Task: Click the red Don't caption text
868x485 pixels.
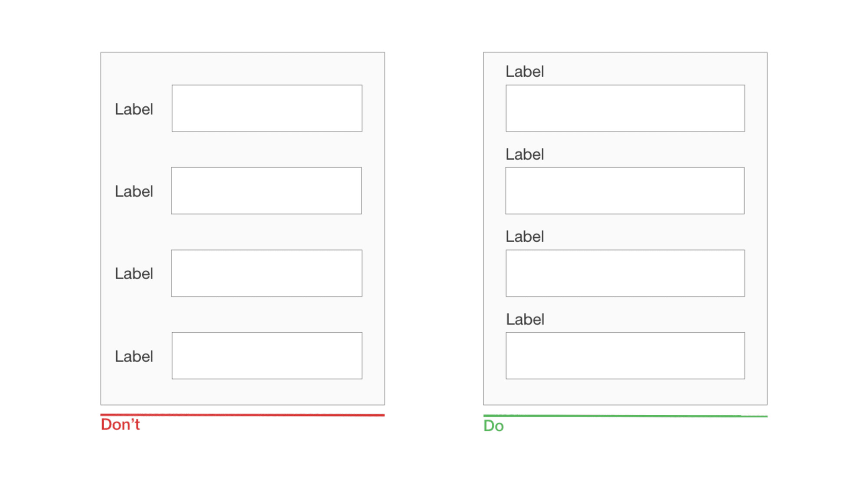Action: 120,425
